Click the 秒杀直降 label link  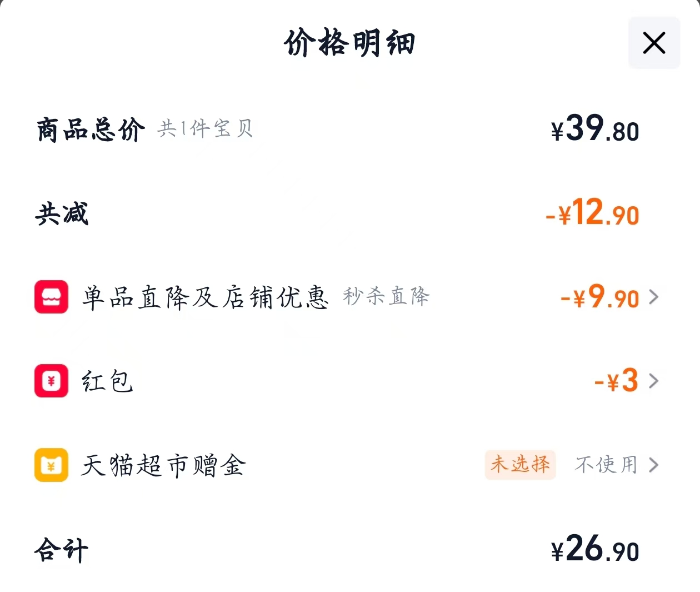coord(387,297)
